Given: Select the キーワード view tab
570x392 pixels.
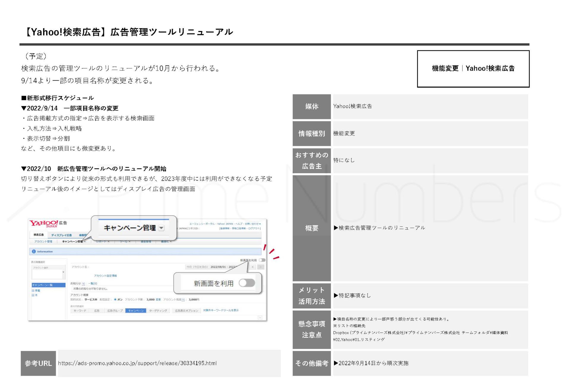Looking at the screenshot, I should click(x=80, y=311).
